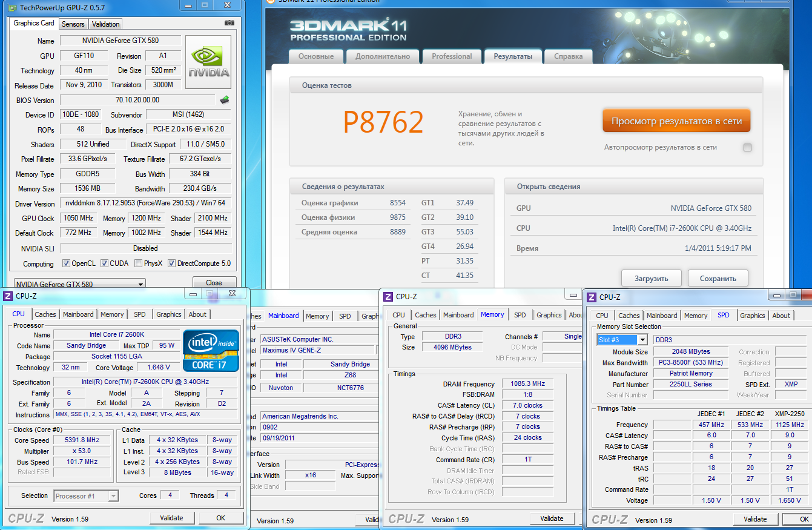This screenshot has width=812, height=530.
Task: Click the GPU-Z screenshot camera icon
Action: click(229, 23)
